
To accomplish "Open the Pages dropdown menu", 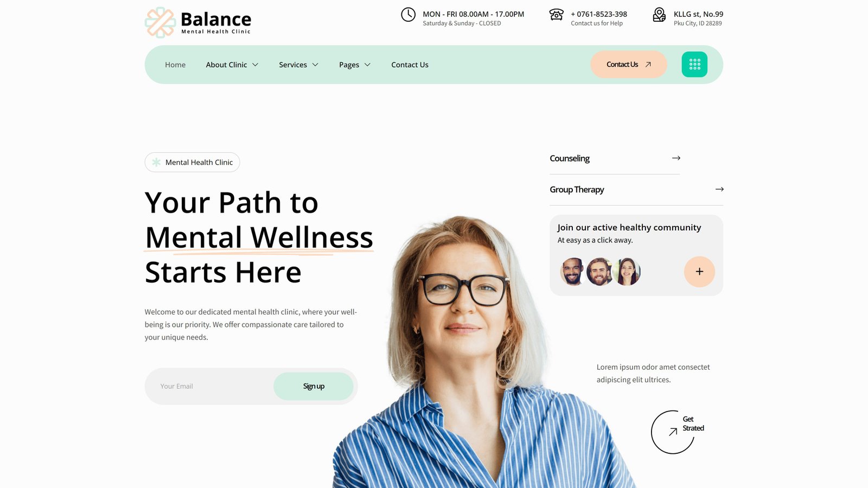I will point(355,65).
